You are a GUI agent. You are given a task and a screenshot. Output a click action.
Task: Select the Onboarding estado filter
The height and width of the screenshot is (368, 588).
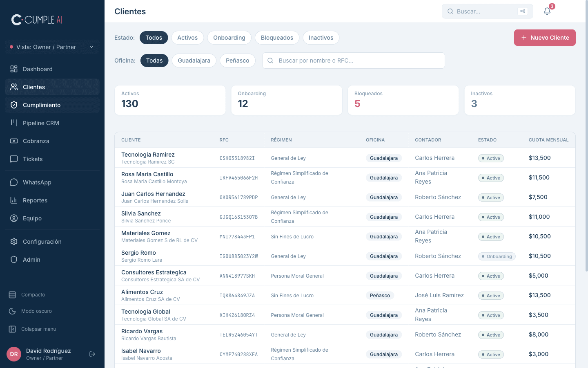click(229, 37)
